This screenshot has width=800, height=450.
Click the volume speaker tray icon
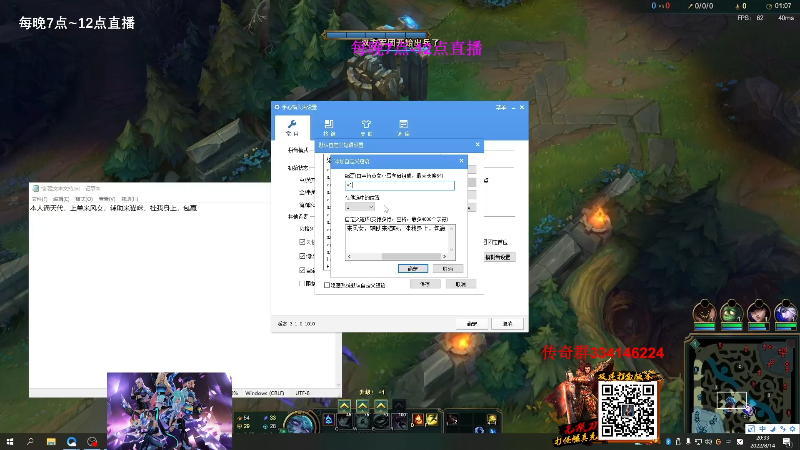point(708,442)
